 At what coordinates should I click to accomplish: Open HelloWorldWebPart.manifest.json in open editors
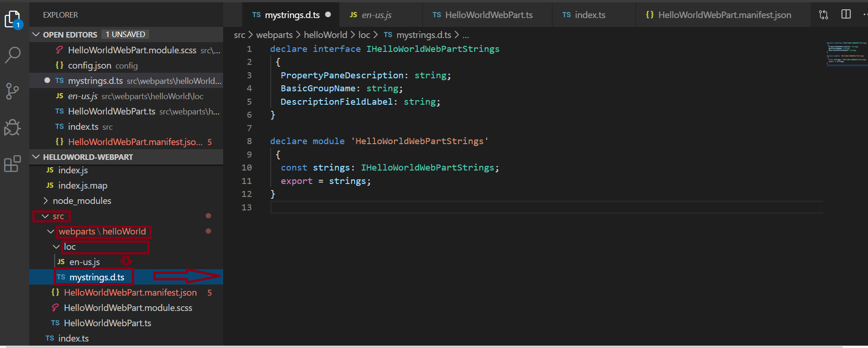[x=126, y=142]
